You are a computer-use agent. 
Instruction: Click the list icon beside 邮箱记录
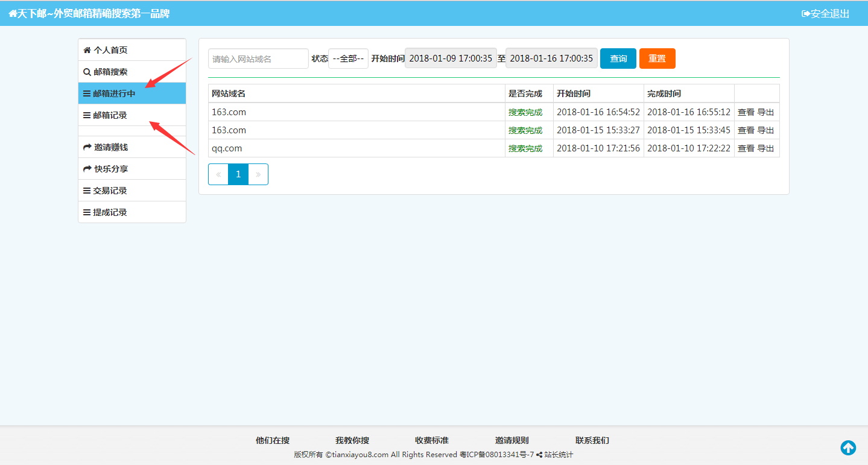pos(87,115)
